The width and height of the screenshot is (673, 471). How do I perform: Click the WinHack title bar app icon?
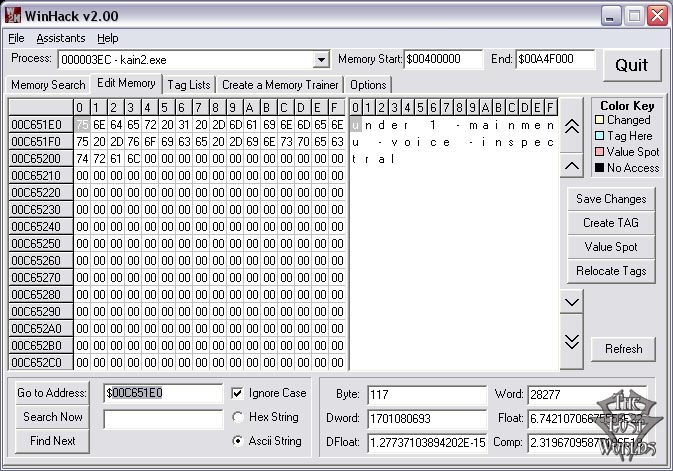click(x=13, y=15)
